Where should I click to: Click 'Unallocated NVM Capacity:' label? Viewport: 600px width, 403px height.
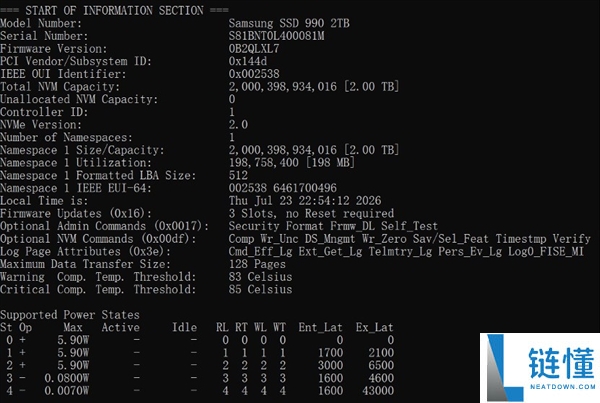(x=79, y=99)
